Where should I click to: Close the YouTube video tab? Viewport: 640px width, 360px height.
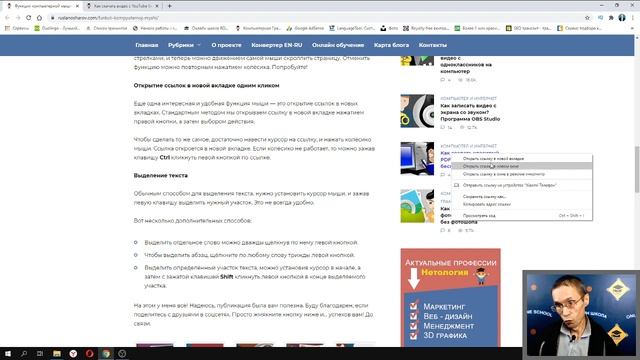[x=157, y=6]
